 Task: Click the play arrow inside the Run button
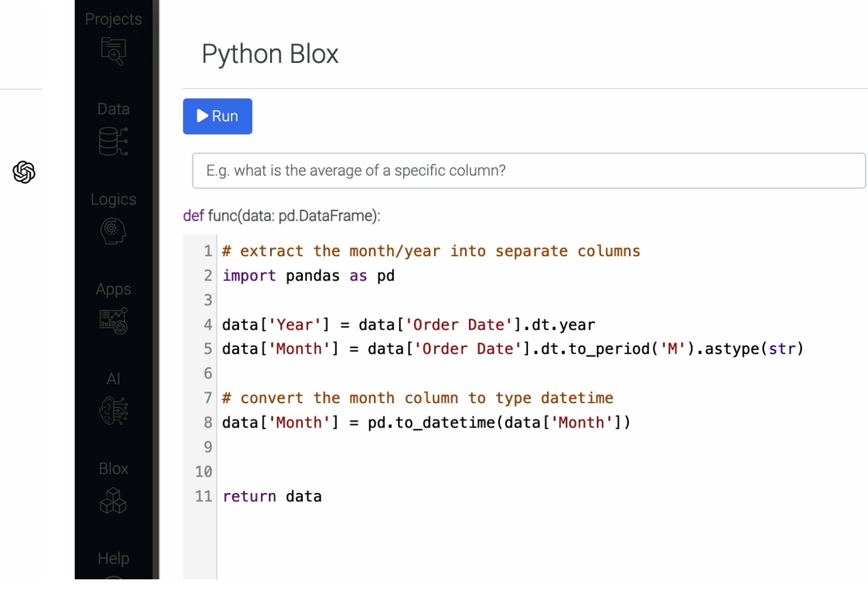coord(201,116)
